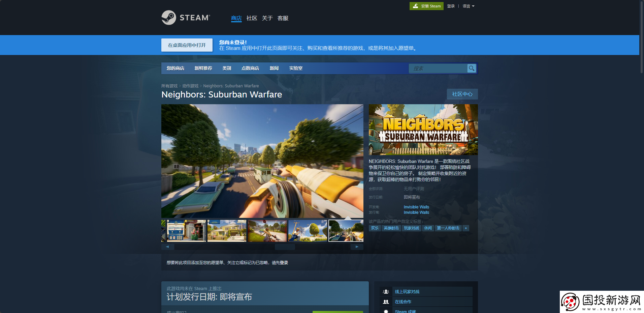Click the online co-op players icon

pyautogui.click(x=386, y=302)
